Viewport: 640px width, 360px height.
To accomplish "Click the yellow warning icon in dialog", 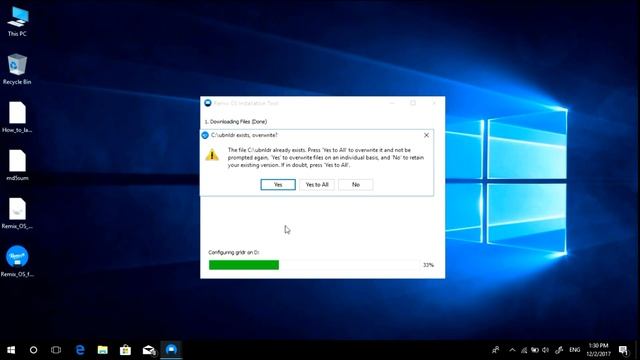I will [212, 155].
